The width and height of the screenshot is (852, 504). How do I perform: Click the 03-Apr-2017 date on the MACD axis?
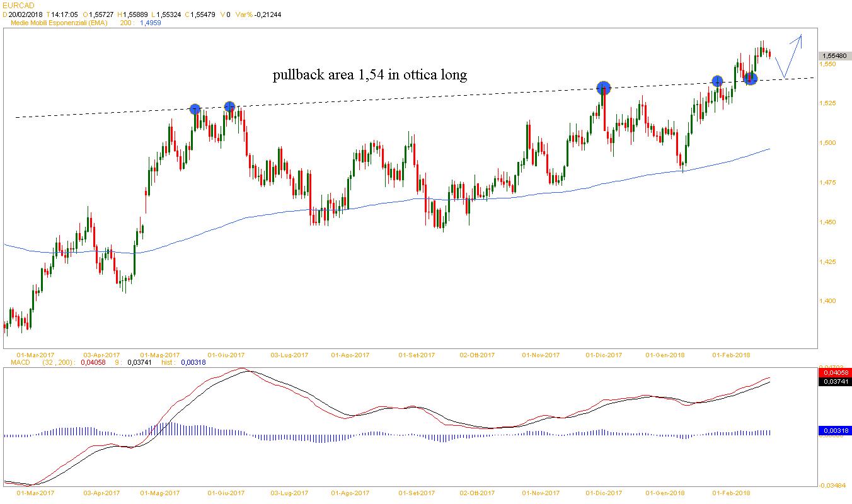click(101, 493)
